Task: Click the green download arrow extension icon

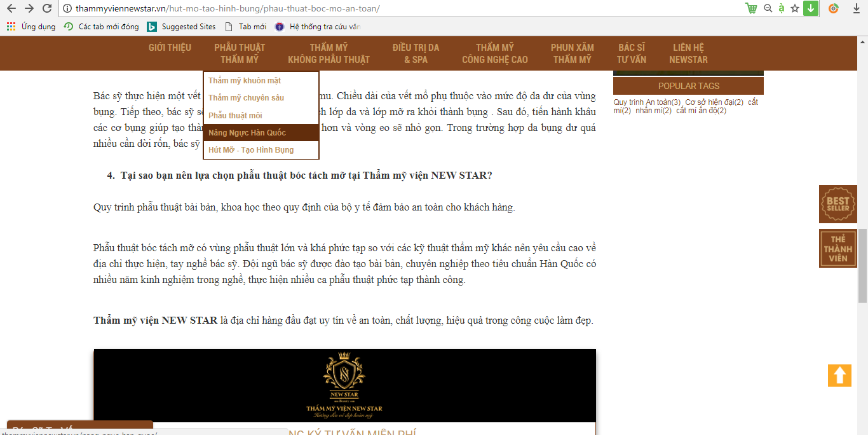Action: coord(810,8)
